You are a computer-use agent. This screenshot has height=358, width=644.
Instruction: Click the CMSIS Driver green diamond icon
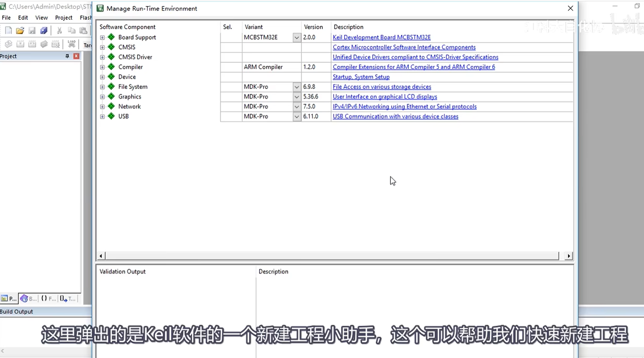pos(111,57)
